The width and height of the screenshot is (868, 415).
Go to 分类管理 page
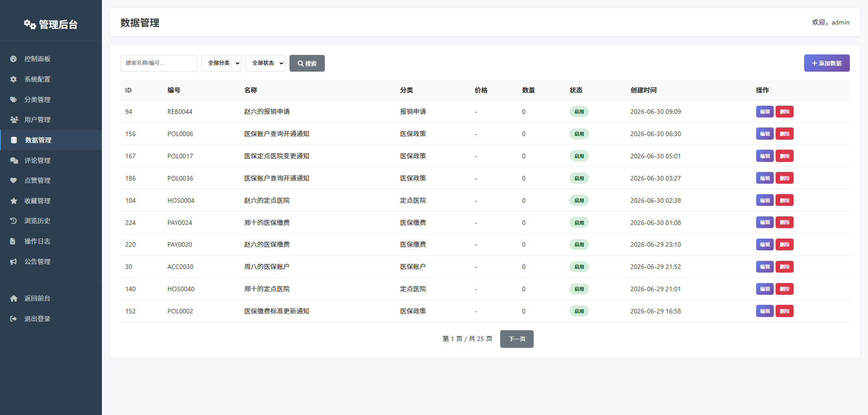tap(51, 100)
